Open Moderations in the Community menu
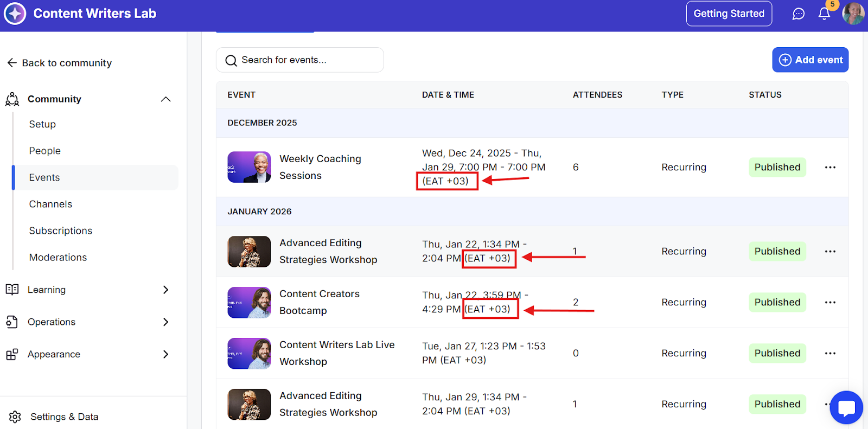The image size is (868, 429). [58, 257]
